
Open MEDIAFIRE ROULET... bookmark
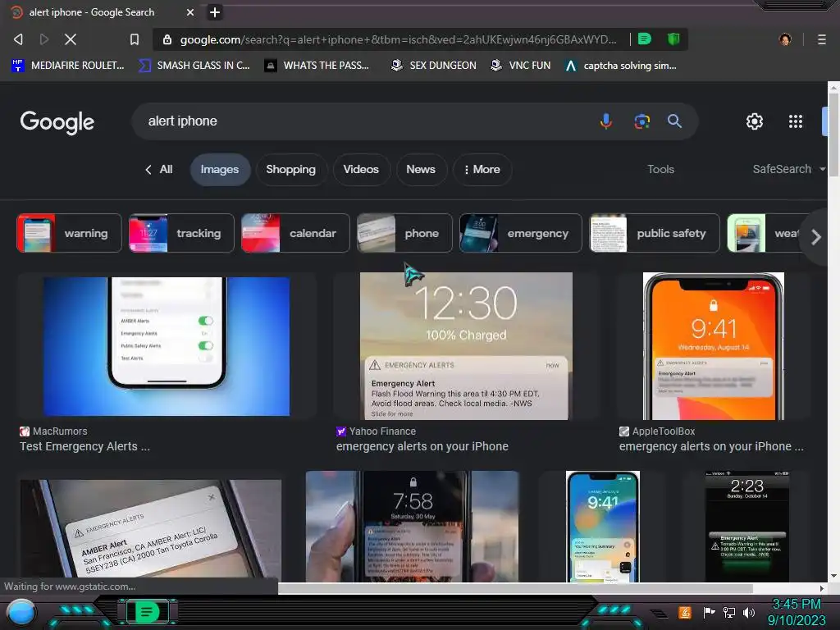(68, 66)
